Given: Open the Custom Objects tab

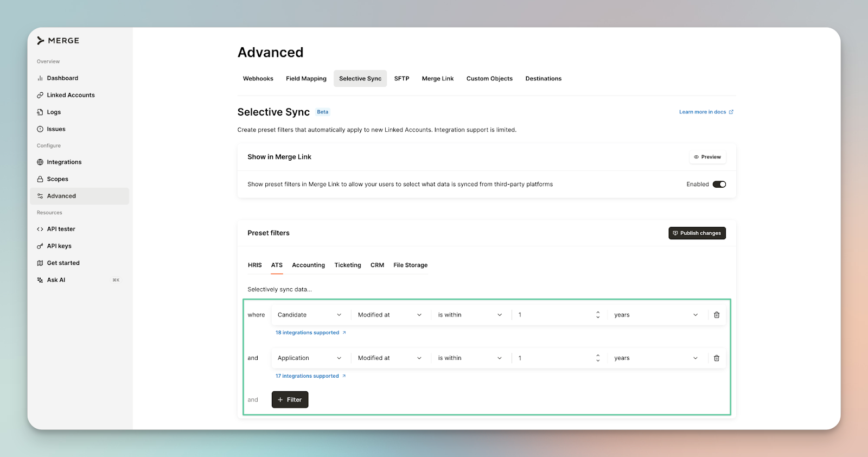Looking at the screenshot, I should (489, 79).
